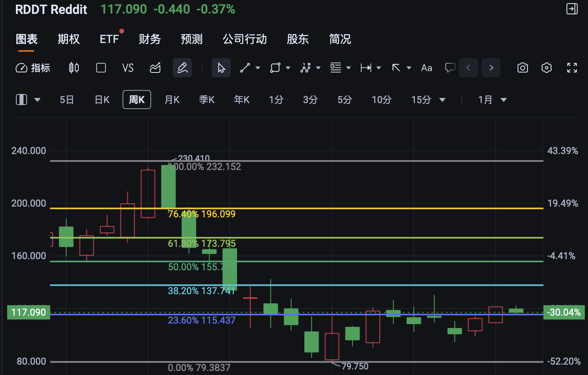The width and height of the screenshot is (588, 375).
Task: Open chart settings gear icon
Action: click(547, 68)
